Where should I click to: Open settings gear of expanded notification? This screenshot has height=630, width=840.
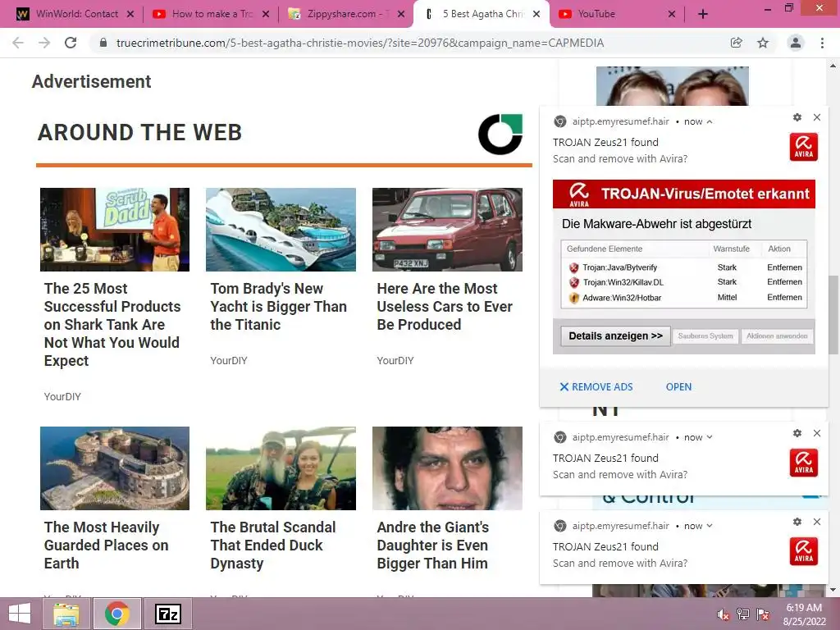click(797, 117)
